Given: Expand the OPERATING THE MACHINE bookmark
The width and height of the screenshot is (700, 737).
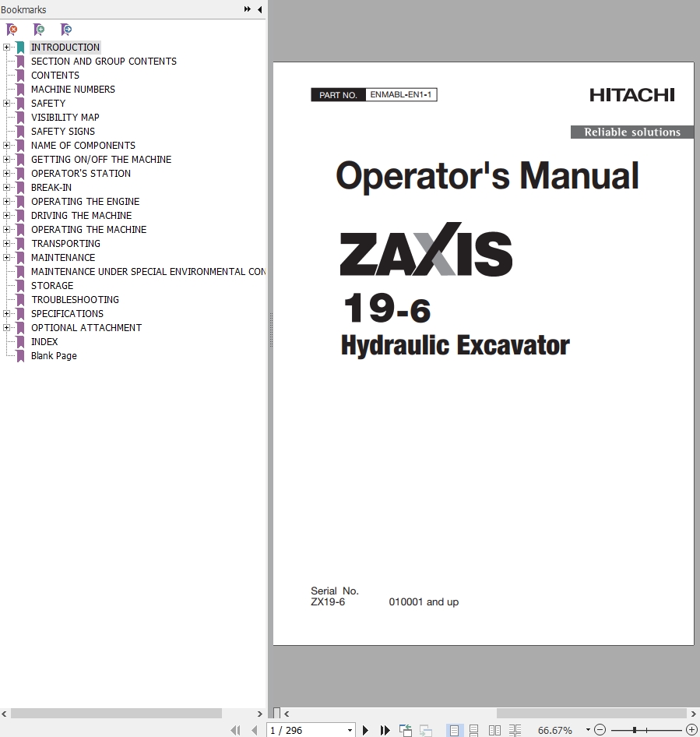Looking at the screenshot, I should coord(6,229).
